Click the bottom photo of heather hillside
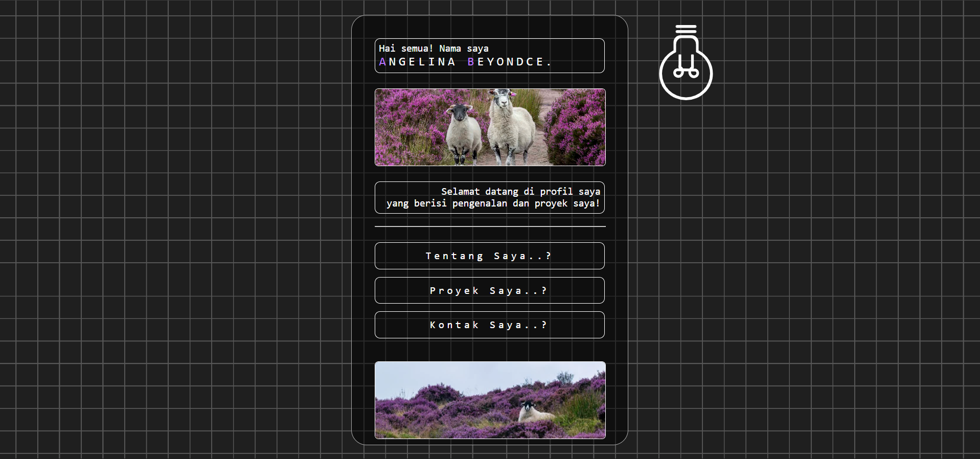980x459 pixels. click(x=490, y=400)
